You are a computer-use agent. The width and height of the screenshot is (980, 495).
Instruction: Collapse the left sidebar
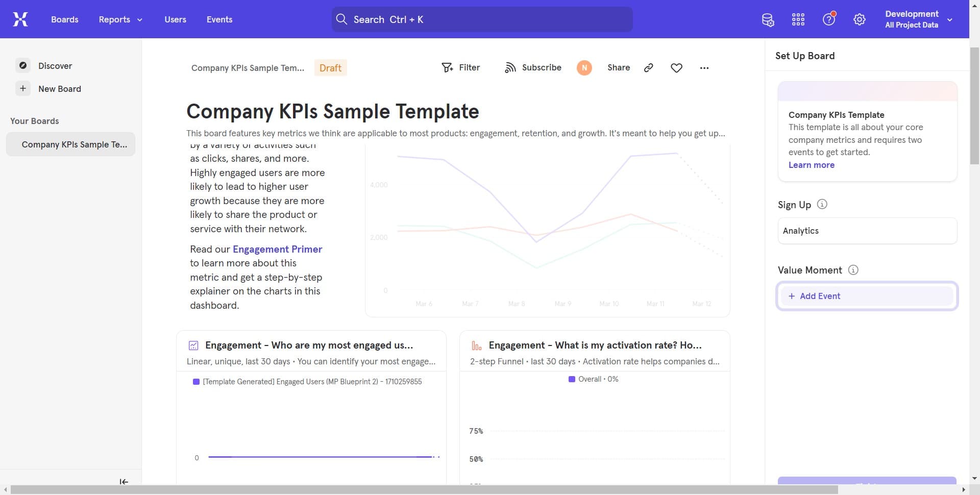click(x=124, y=482)
